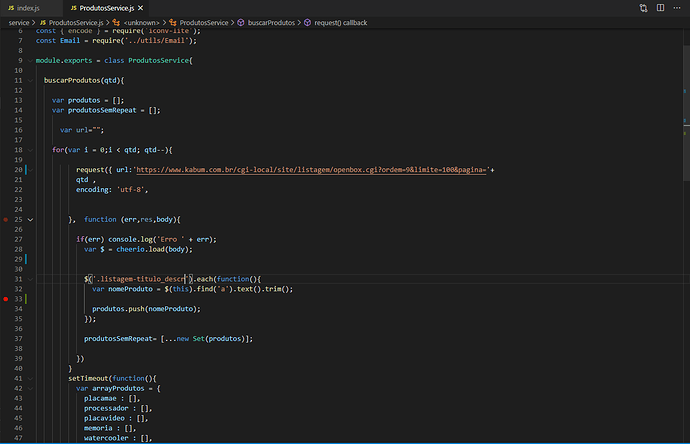Switch to the index.js tab
The height and width of the screenshot is (444, 690).
click(27, 8)
